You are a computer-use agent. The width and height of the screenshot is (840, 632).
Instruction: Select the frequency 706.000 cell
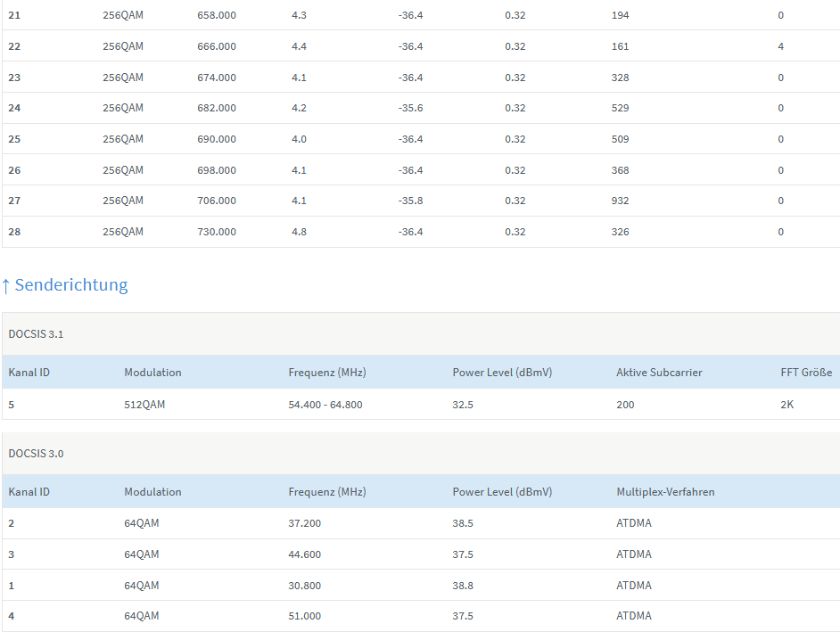pos(217,201)
